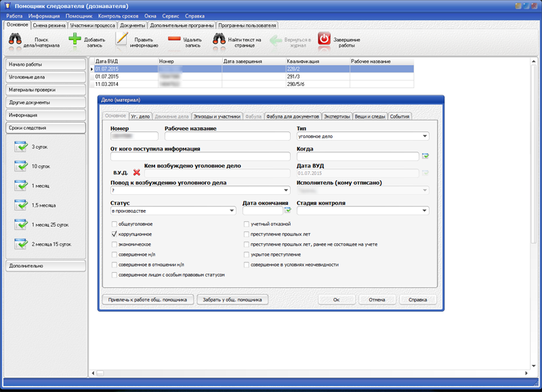Open the 'Статус' dropdown list
542x392 pixels.
tap(231, 211)
